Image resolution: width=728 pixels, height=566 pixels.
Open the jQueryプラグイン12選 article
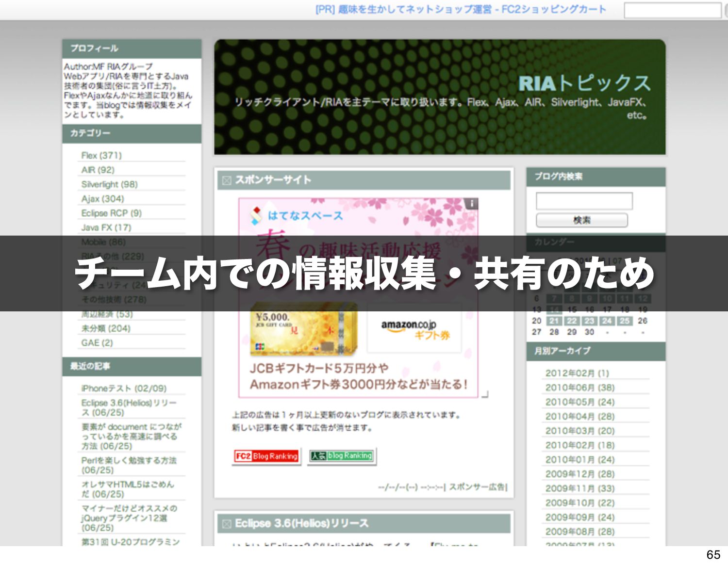coord(130,518)
